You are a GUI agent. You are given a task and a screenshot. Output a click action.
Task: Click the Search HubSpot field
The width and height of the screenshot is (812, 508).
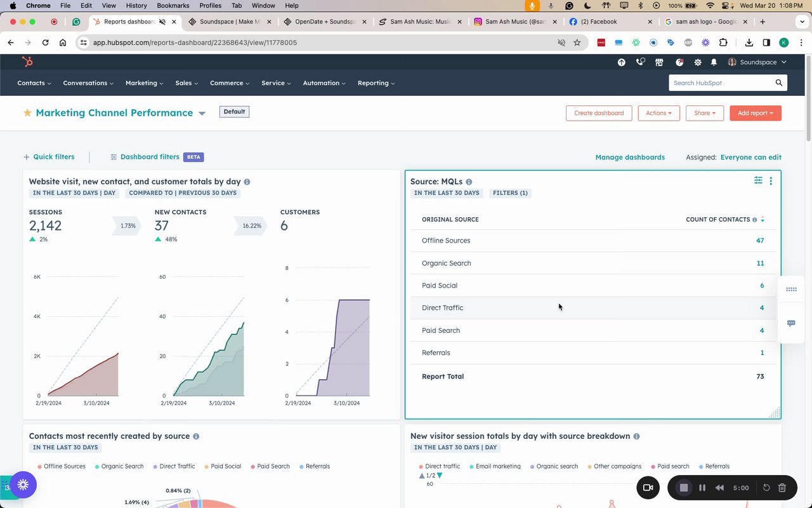[728, 83]
